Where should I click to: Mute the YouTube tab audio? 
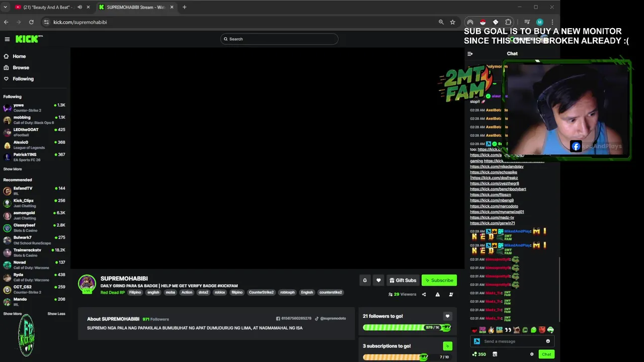pyautogui.click(x=79, y=7)
